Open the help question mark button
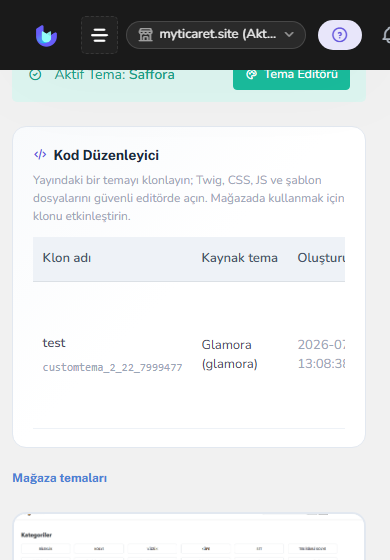The image size is (390, 560). pyautogui.click(x=340, y=35)
